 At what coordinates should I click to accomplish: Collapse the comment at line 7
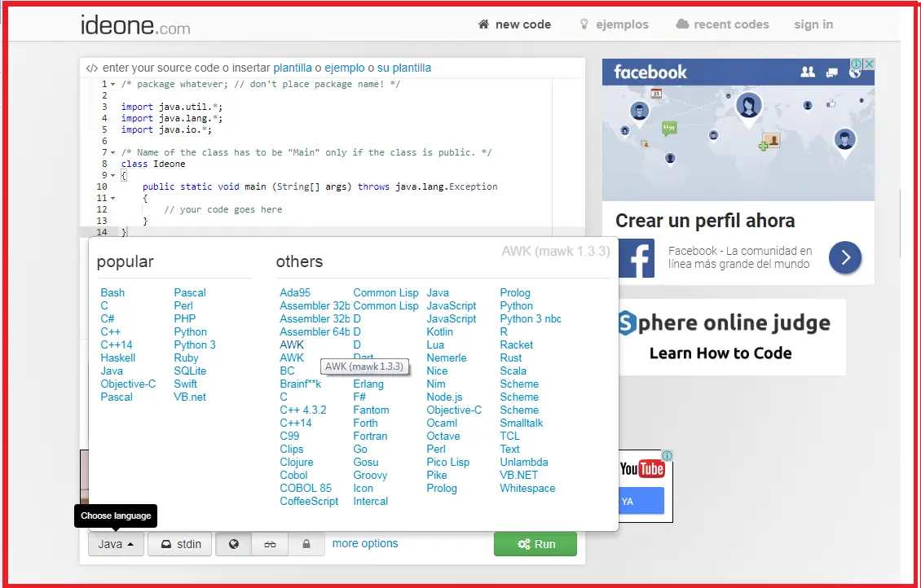(x=112, y=152)
